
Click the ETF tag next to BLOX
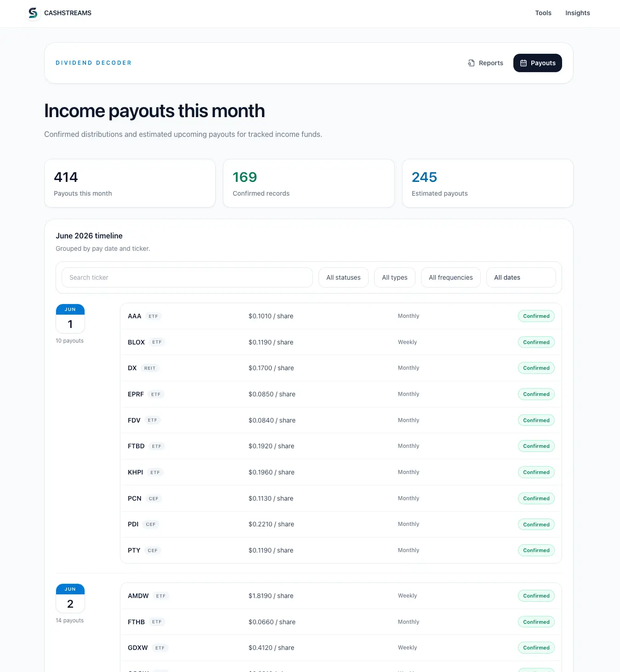(x=157, y=342)
